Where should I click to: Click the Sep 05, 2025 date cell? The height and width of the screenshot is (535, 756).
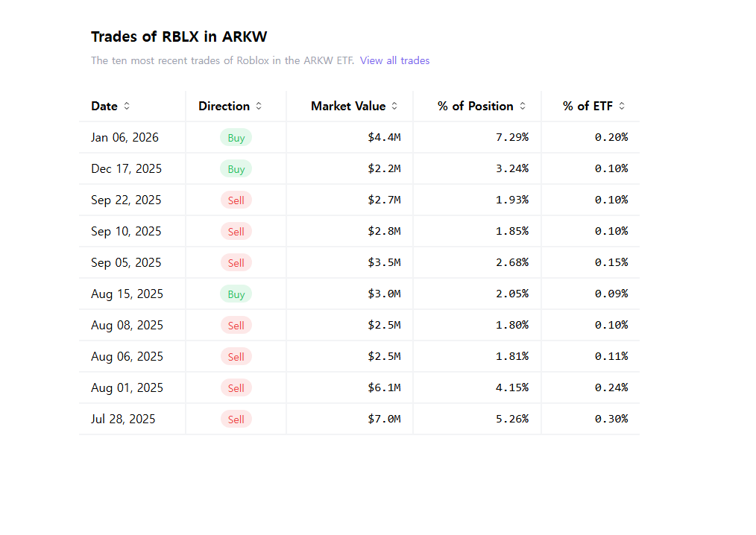(126, 262)
